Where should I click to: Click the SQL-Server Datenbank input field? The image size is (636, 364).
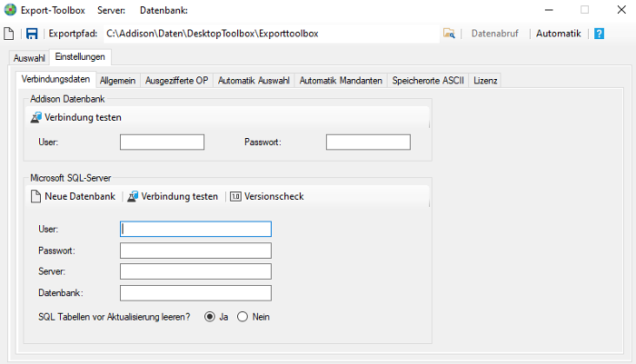[x=195, y=293]
